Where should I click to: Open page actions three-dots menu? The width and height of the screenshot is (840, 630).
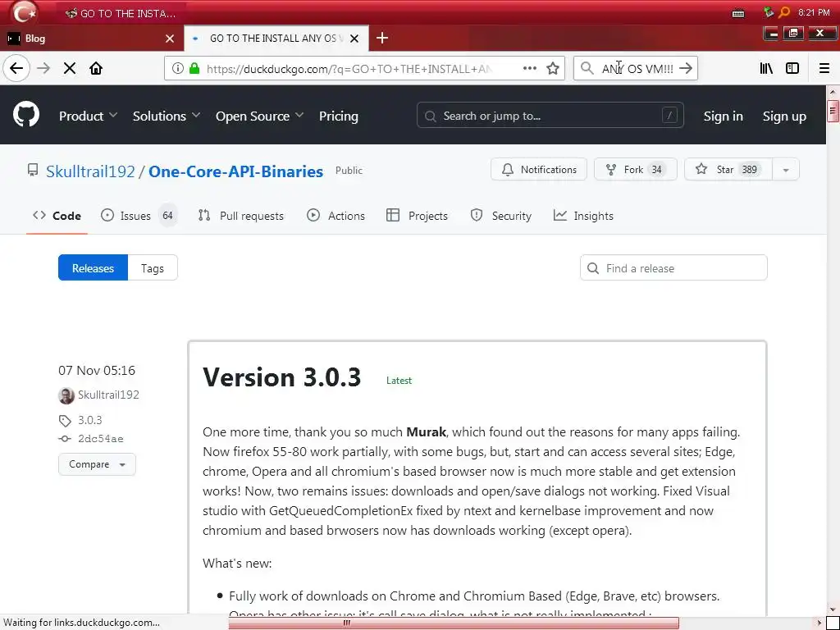(x=530, y=69)
